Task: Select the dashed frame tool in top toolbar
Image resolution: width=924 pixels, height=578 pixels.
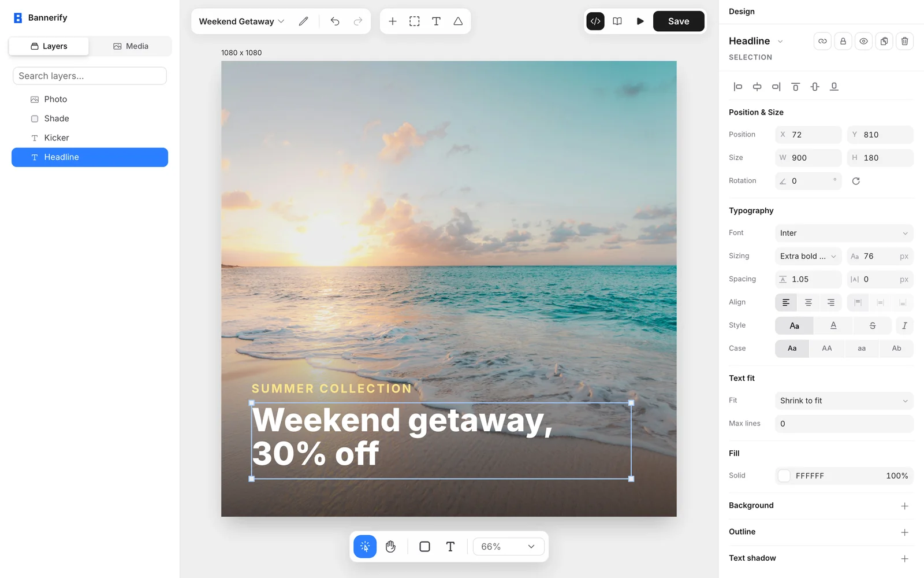Action: tap(415, 21)
